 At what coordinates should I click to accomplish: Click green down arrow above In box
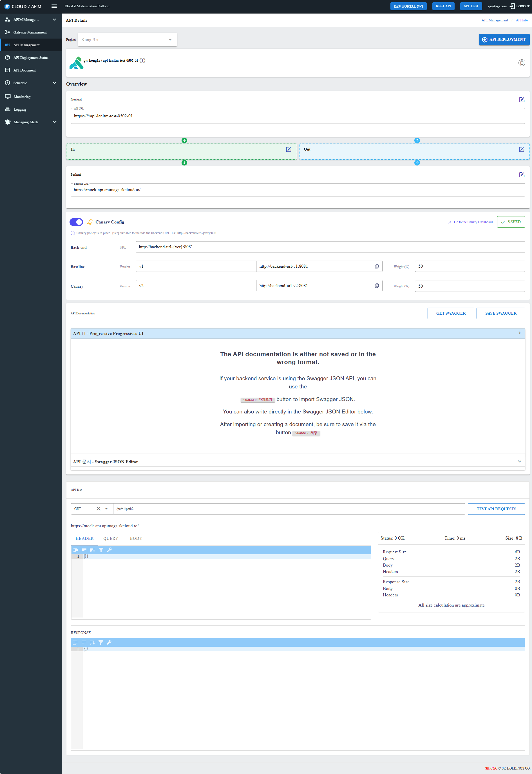pyautogui.click(x=184, y=140)
